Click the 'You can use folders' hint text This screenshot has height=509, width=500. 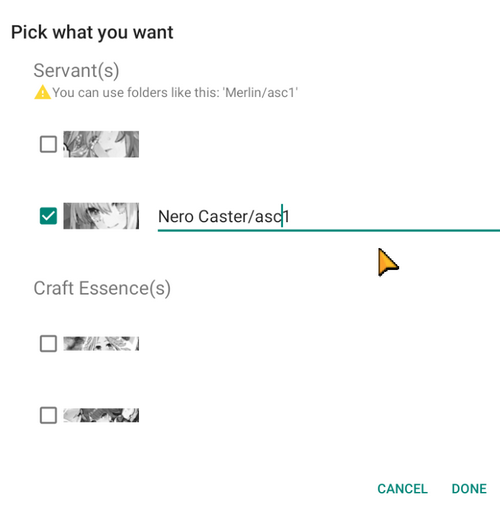175,92
